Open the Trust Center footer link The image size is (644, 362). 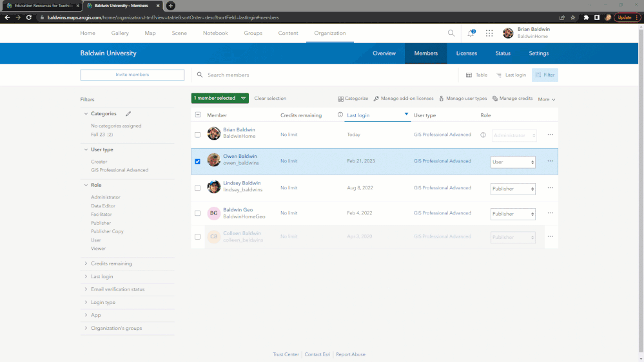pyautogui.click(x=286, y=355)
